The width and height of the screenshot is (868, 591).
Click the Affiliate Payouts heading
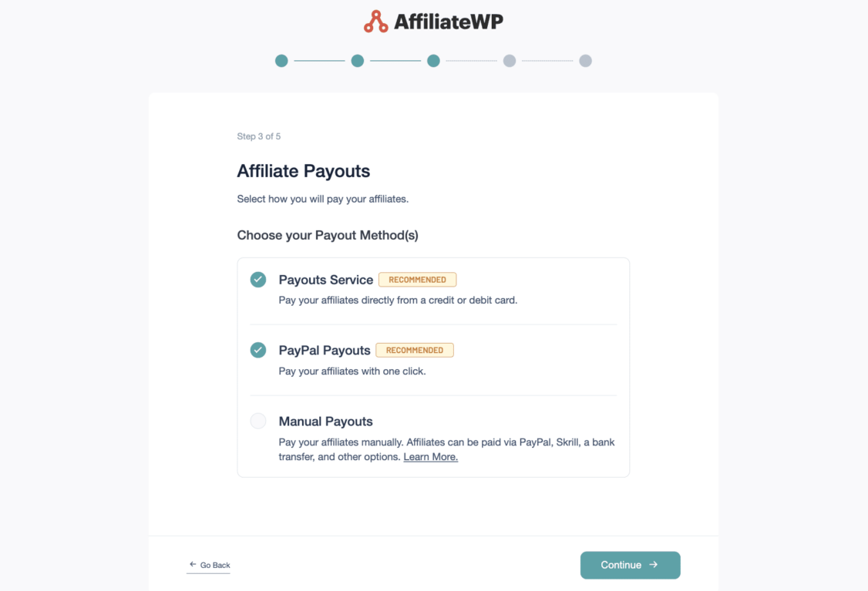tap(303, 170)
